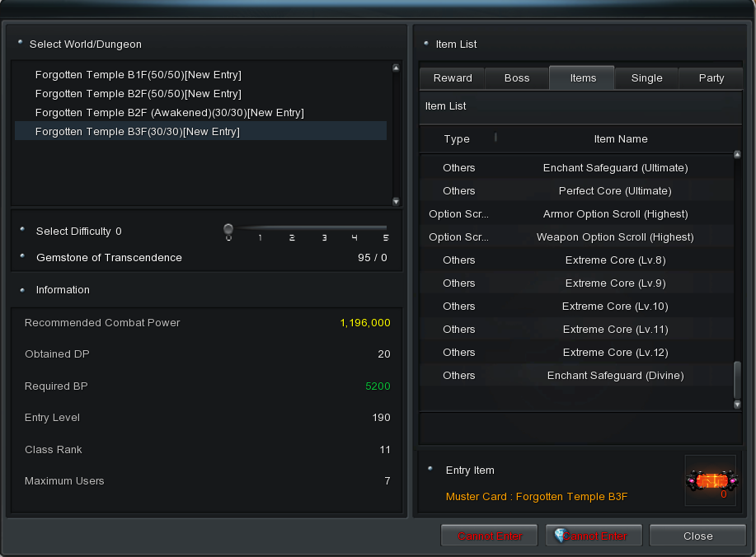Click item list scroll up arrow
Screen dimensions: 756x557
[737, 155]
